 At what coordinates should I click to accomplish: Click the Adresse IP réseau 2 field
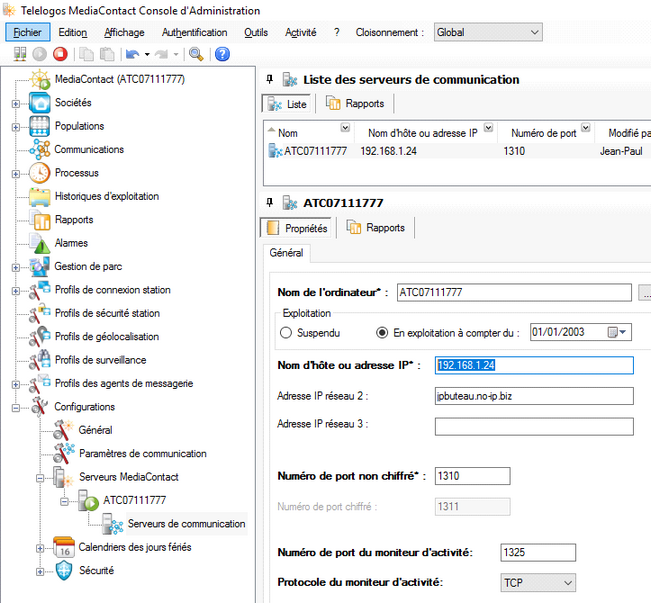pos(534,396)
